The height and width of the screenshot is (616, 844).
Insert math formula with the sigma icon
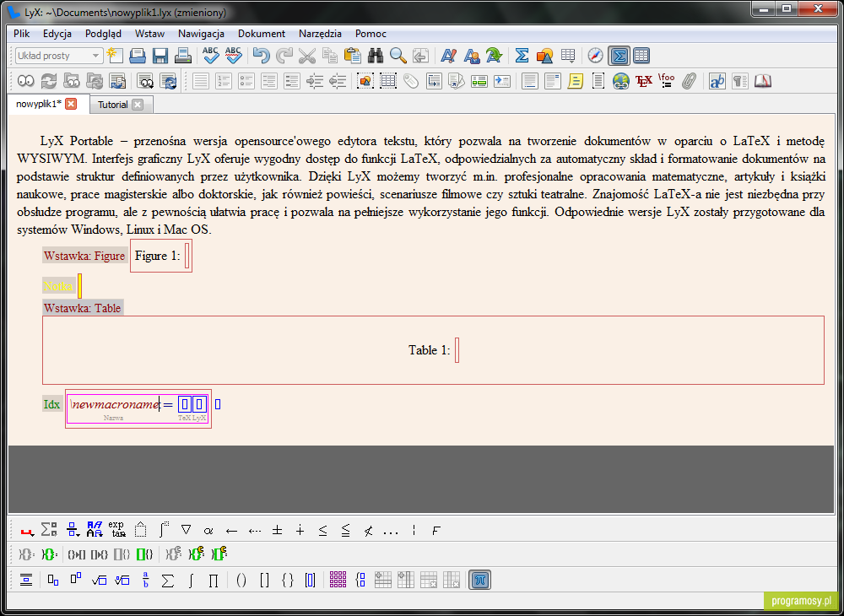[x=522, y=56]
